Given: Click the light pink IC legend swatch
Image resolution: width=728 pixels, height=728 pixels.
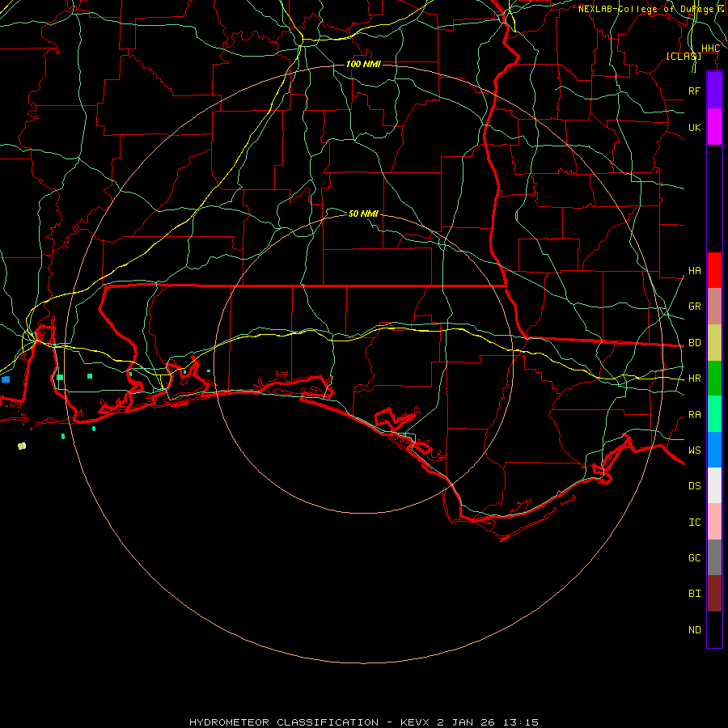Looking at the screenshot, I should (x=714, y=522).
